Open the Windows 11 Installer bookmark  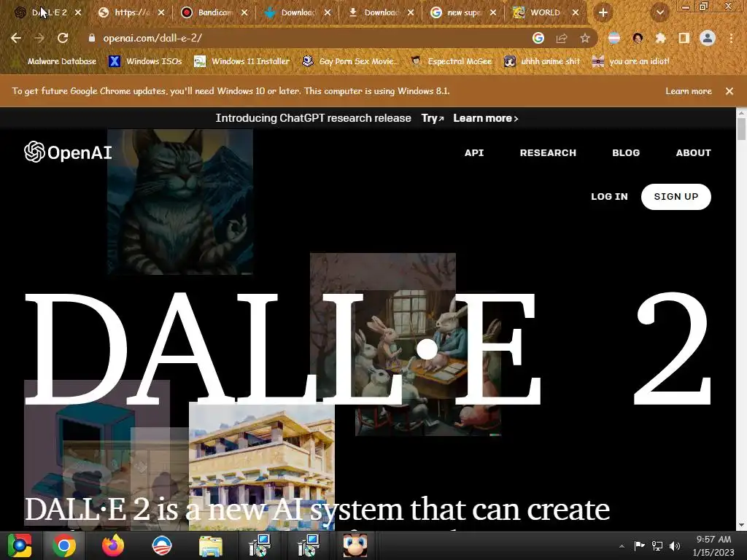click(x=242, y=61)
